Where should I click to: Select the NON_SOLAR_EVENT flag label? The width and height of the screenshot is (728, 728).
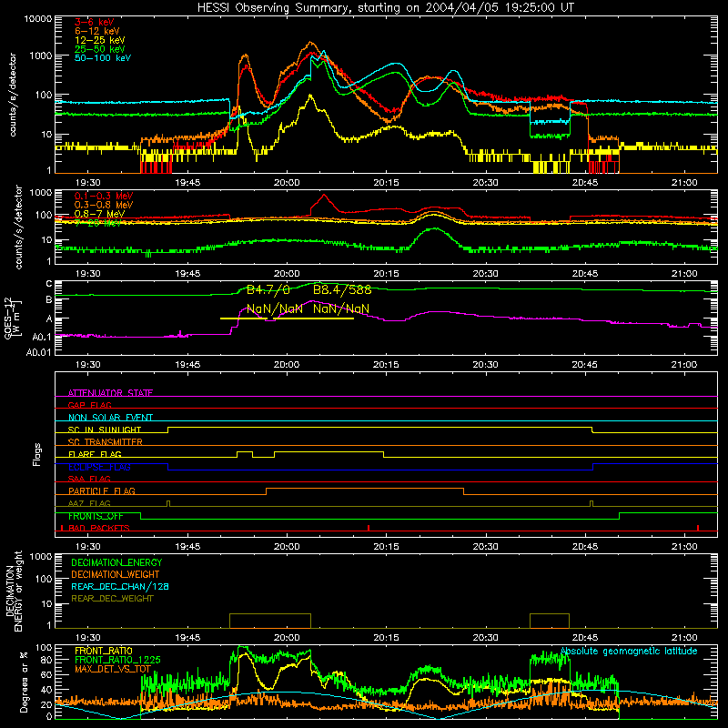click(x=110, y=418)
